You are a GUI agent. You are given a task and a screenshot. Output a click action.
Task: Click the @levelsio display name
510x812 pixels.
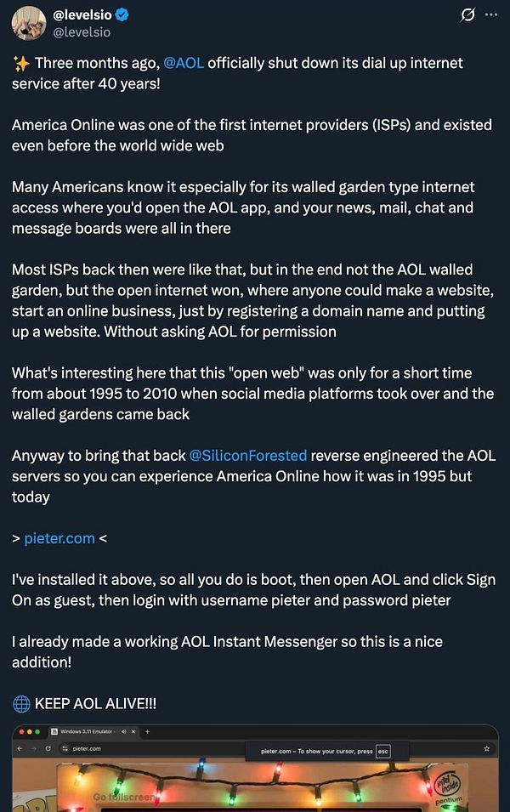click(x=82, y=15)
